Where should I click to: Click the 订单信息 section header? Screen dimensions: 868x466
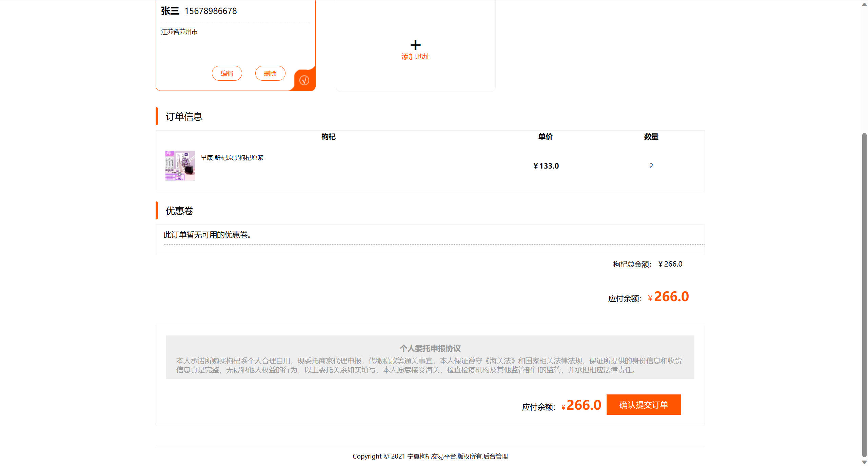[184, 116]
